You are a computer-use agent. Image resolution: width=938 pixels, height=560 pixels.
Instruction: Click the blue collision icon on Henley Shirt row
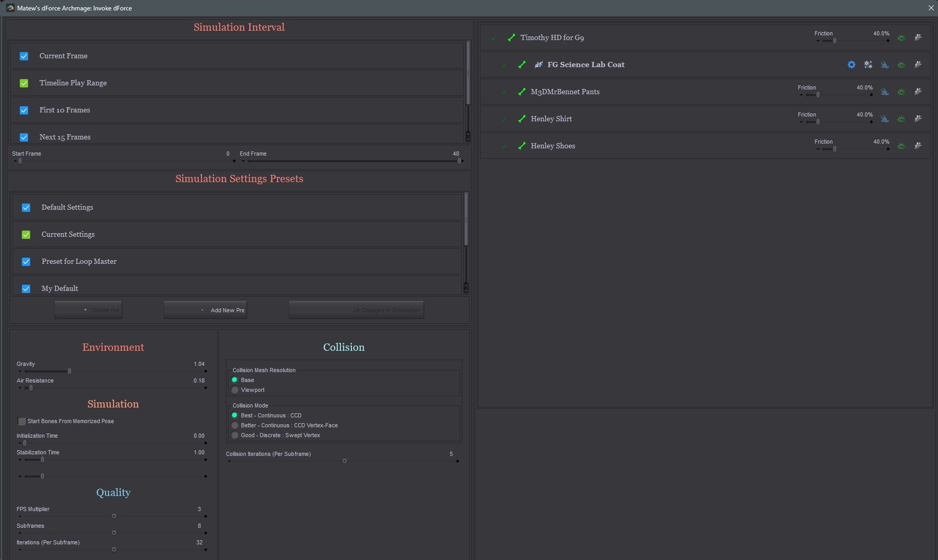(x=884, y=119)
